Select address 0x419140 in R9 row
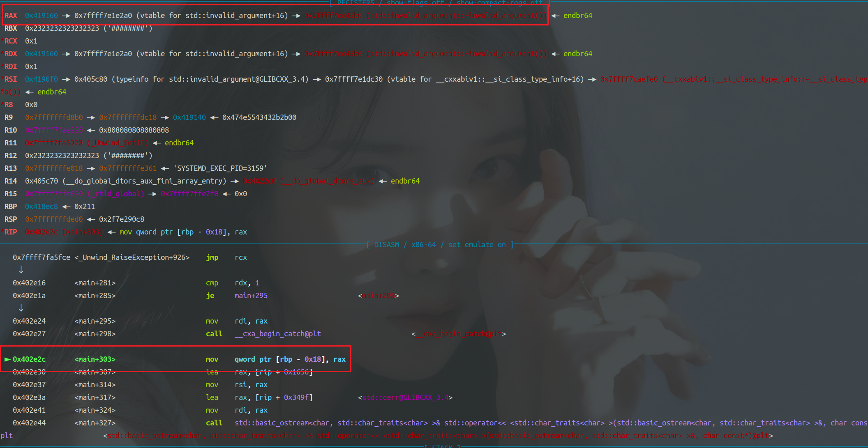868x448 pixels. 189,117
